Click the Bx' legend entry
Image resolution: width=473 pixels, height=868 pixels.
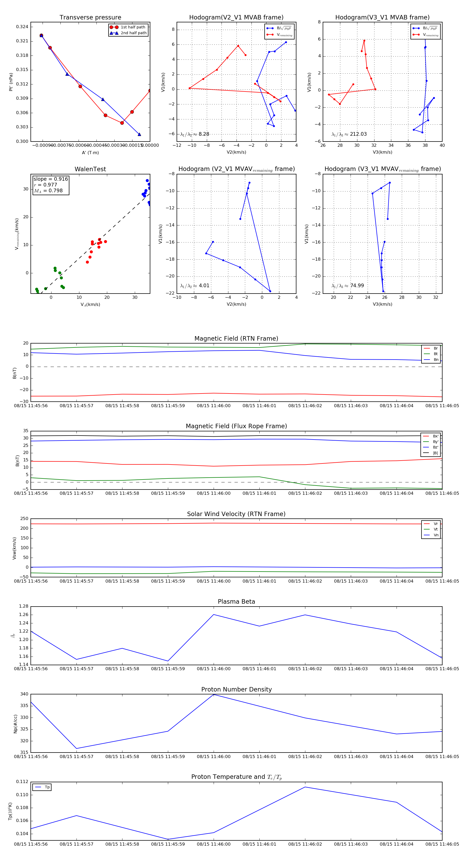coord(431,436)
